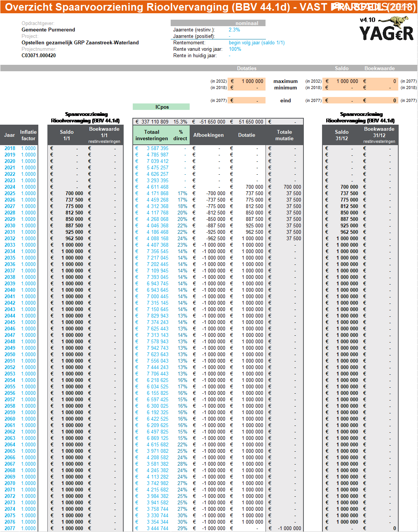Select year 2032 in the Jaar column
The height and width of the screenshot is (532, 418).
click(10, 238)
